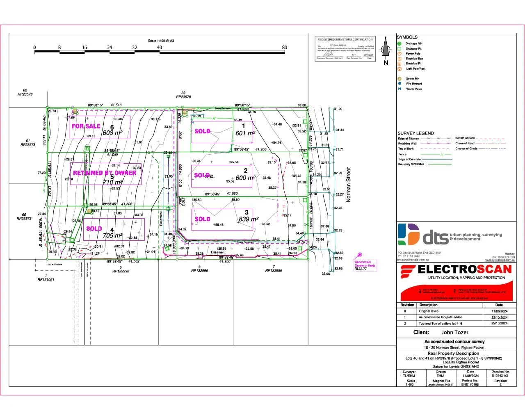Click the Water Valve legend icon
This screenshot has height=420, width=525.
[399, 89]
